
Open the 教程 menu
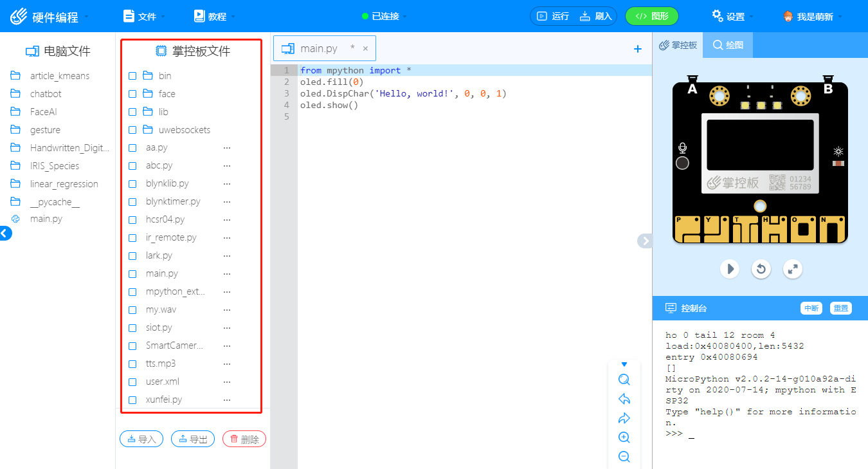tap(215, 16)
